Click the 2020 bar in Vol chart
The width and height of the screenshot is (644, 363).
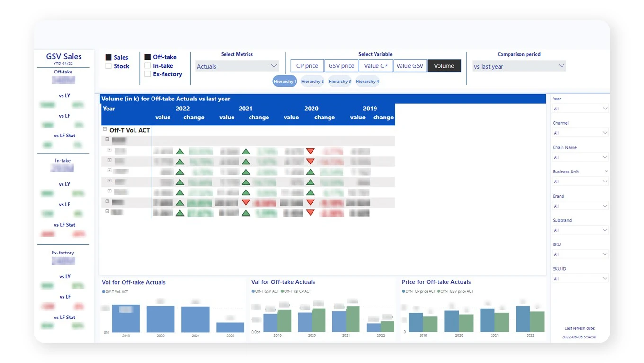pyautogui.click(x=161, y=319)
